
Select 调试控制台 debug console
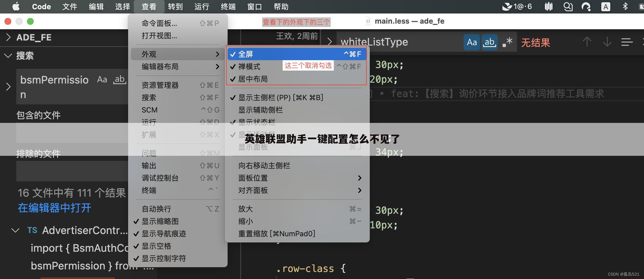coord(178,178)
